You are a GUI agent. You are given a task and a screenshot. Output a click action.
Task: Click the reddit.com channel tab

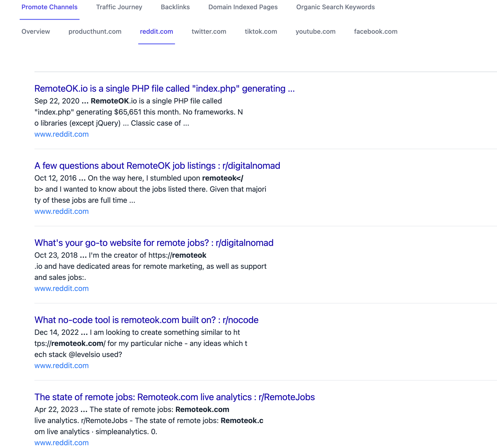[x=156, y=31]
